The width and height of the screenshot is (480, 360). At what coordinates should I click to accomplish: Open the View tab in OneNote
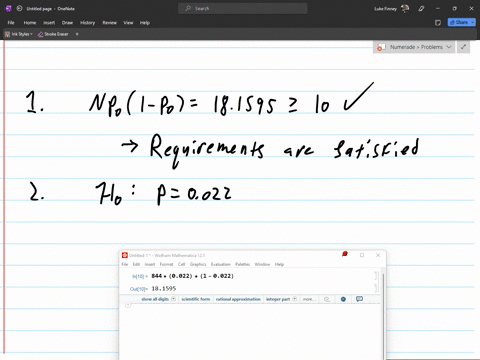128,23
